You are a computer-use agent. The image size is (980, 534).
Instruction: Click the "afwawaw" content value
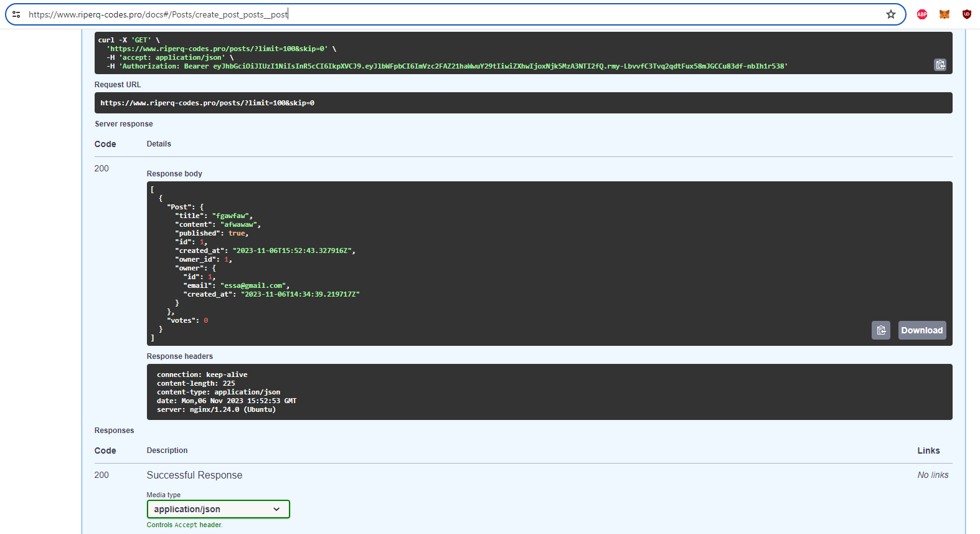tap(239, 224)
